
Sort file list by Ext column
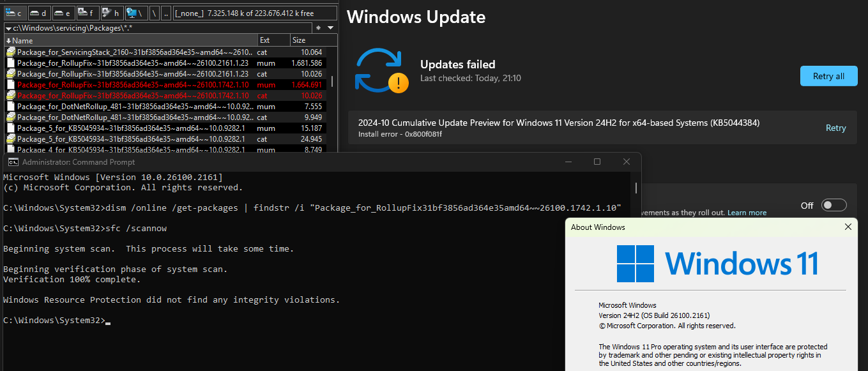[x=274, y=40]
